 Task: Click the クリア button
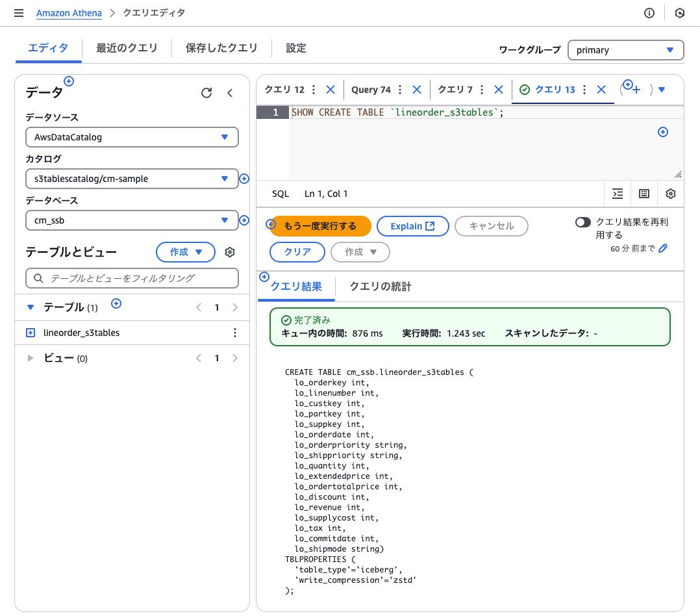click(x=297, y=252)
